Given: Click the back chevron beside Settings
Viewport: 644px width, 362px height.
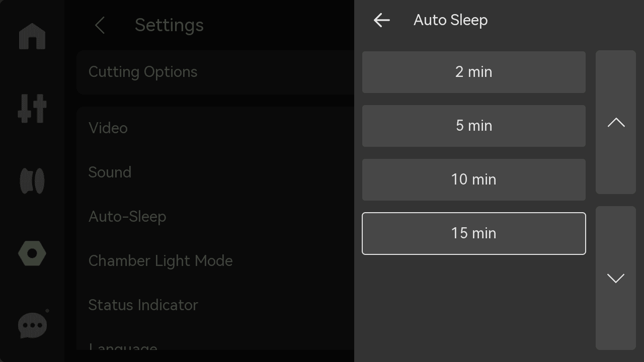Looking at the screenshot, I should tap(100, 25).
